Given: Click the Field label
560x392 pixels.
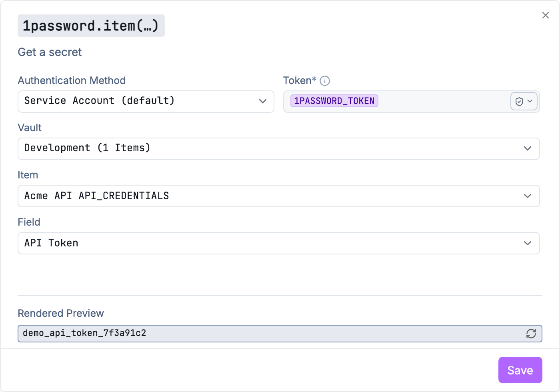Looking at the screenshot, I should tap(29, 222).
